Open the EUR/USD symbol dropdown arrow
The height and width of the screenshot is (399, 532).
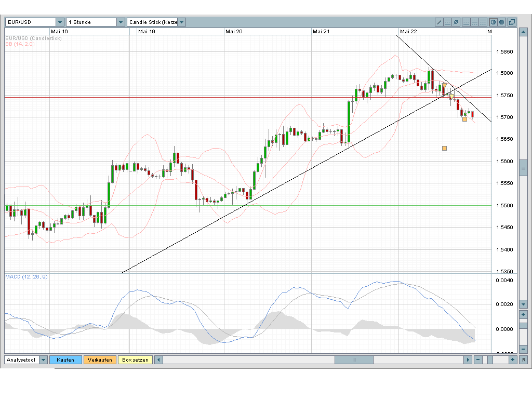point(60,22)
